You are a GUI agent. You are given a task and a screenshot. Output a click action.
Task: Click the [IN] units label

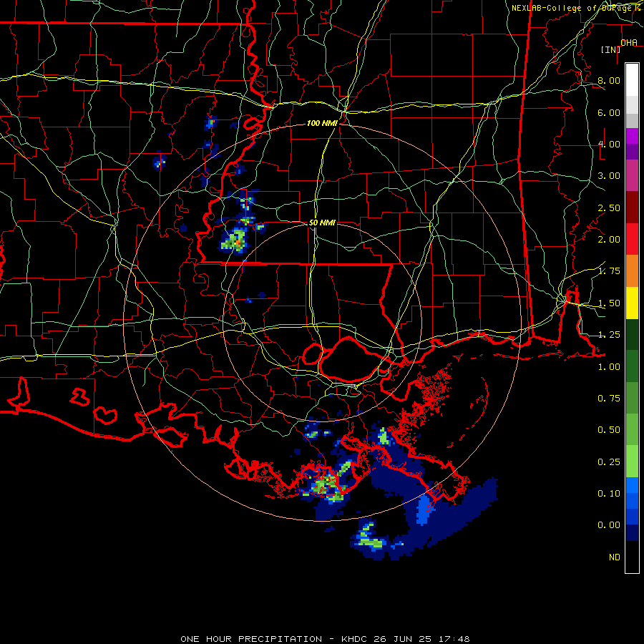point(611,49)
